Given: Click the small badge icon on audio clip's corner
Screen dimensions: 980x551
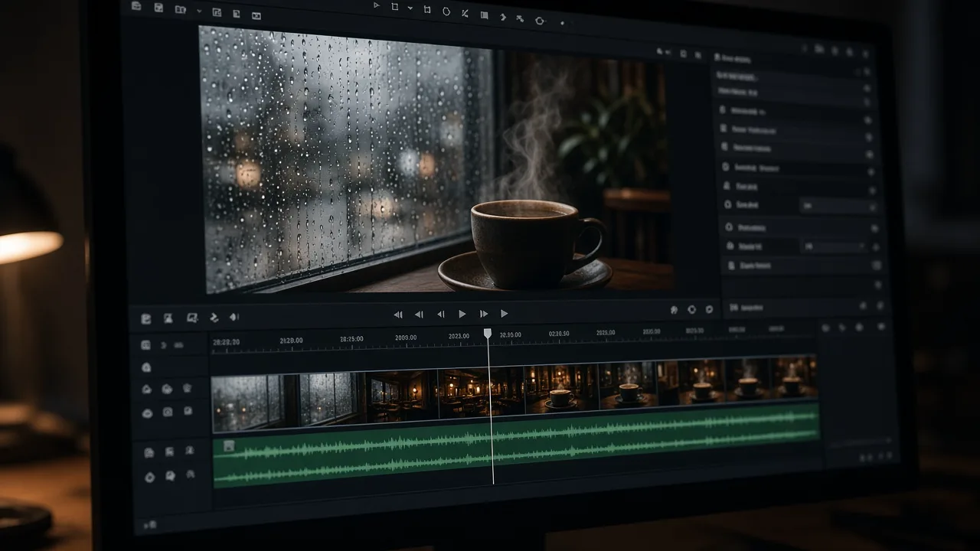Looking at the screenshot, I should pos(228,445).
